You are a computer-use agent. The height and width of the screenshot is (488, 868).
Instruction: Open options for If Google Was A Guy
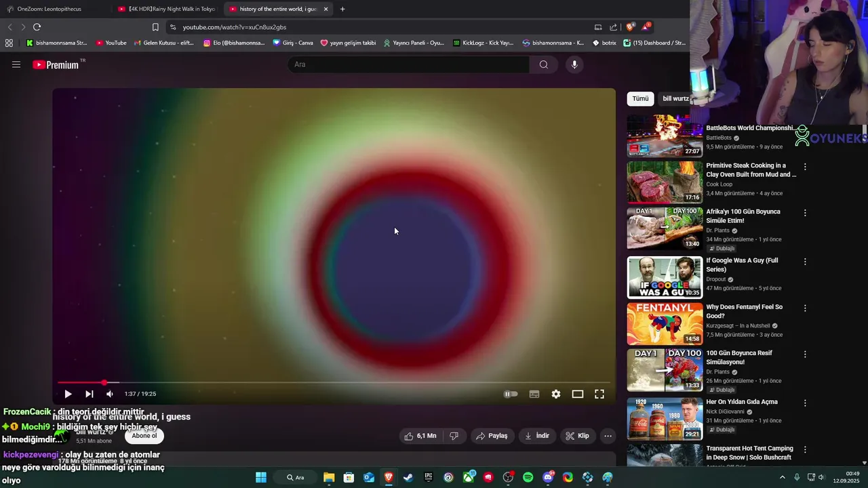(805, 262)
